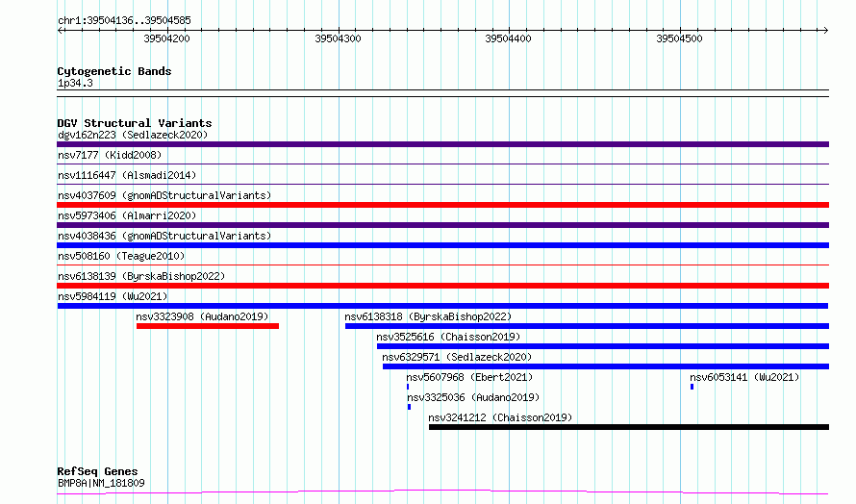Select the nsv6138318 (ByrskaBishop2022) label
This screenshot has height=504, width=856.
click(x=428, y=316)
